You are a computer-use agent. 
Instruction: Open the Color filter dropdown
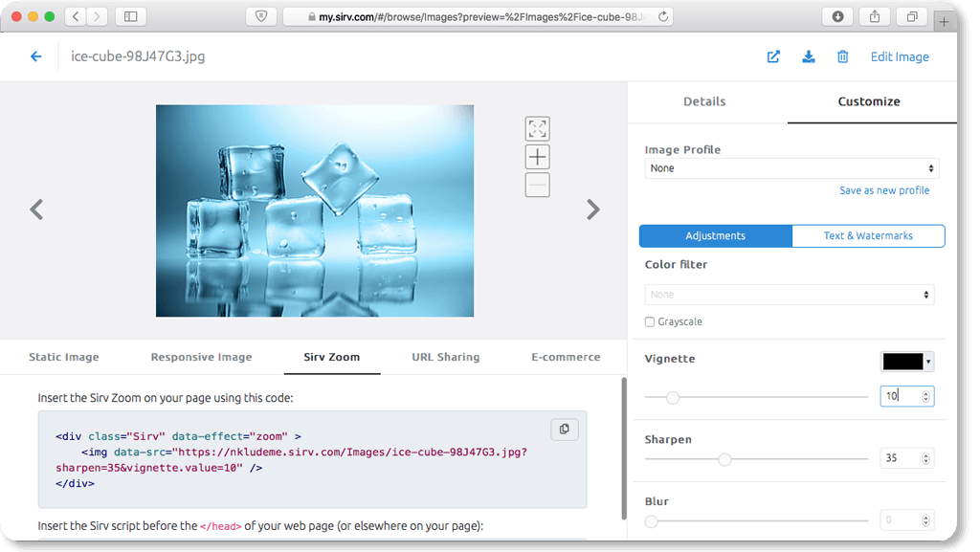[x=790, y=294]
